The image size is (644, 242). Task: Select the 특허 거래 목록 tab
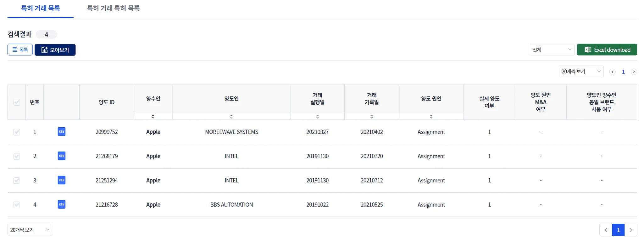pos(40,9)
